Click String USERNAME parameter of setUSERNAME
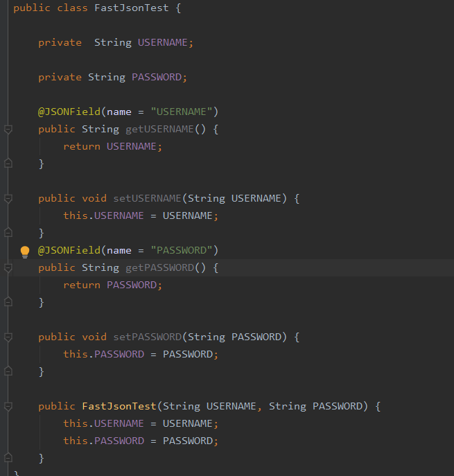The image size is (454, 476). point(234,199)
